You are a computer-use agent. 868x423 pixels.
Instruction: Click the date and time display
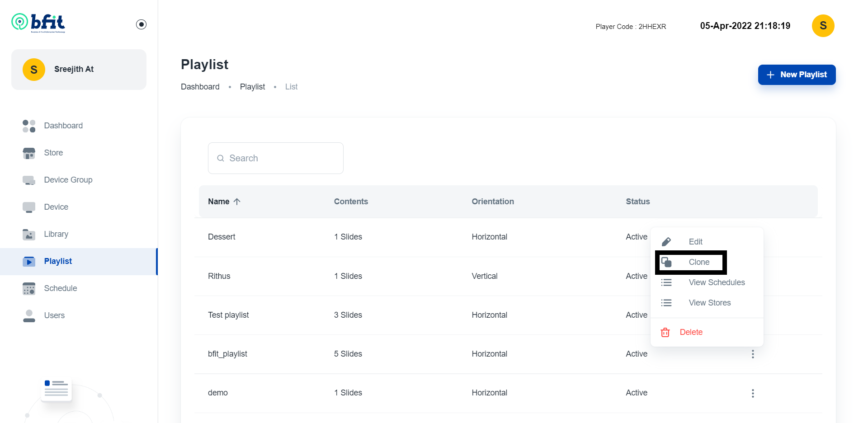click(745, 26)
